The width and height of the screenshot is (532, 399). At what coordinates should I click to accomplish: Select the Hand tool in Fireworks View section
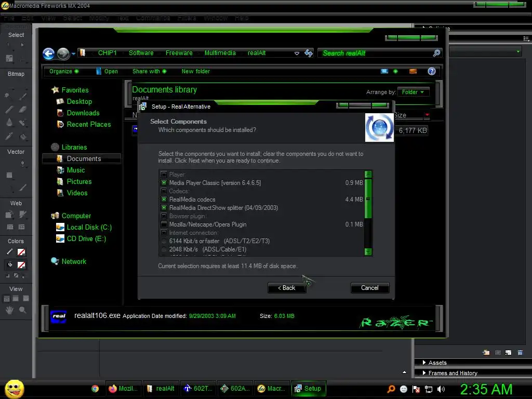(x=9, y=310)
